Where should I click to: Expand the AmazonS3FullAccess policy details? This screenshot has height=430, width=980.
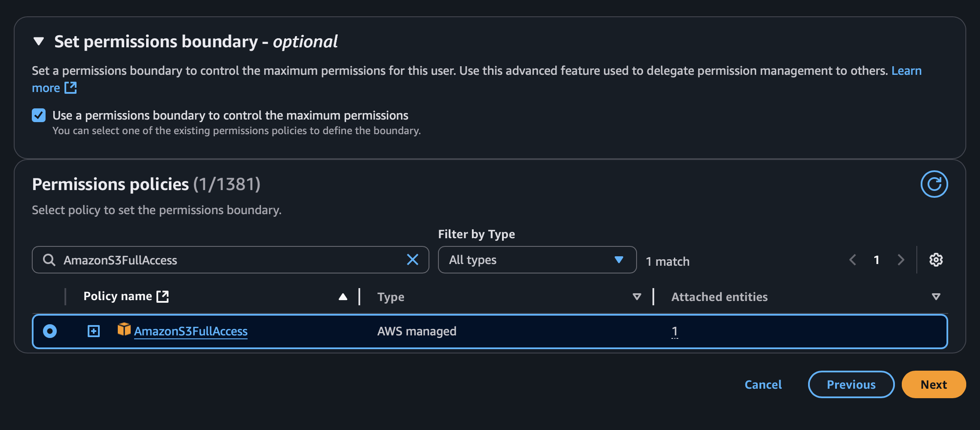click(93, 331)
